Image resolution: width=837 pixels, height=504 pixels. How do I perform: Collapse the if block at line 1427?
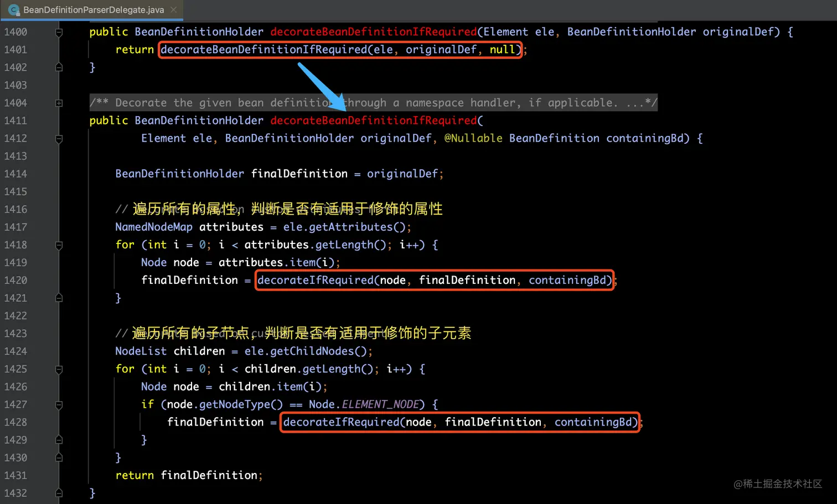point(59,404)
